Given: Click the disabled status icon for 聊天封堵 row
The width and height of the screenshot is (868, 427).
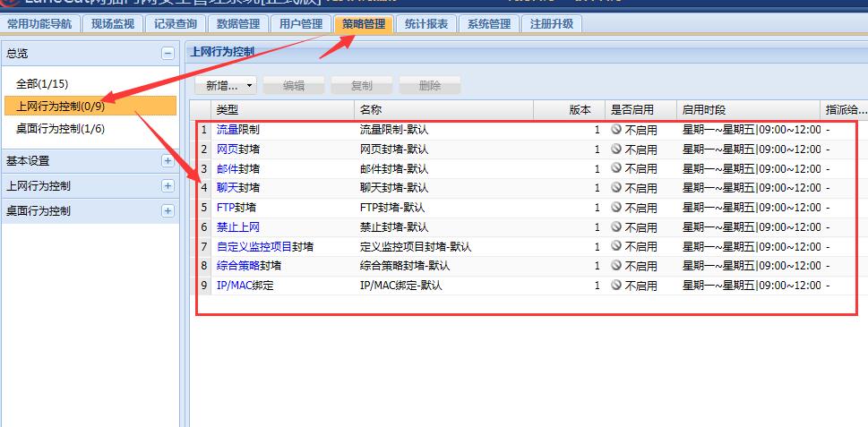Looking at the screenshot, I should tap(615, 188).
